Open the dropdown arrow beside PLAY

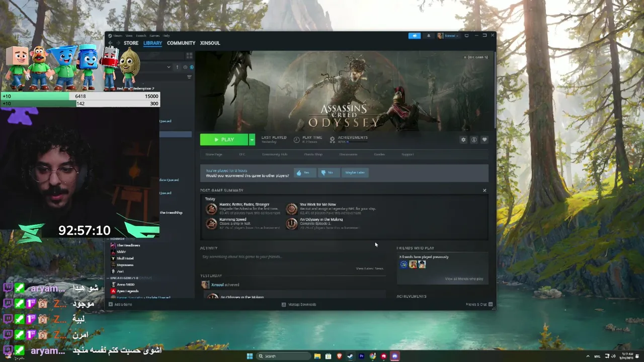(252, 139)
